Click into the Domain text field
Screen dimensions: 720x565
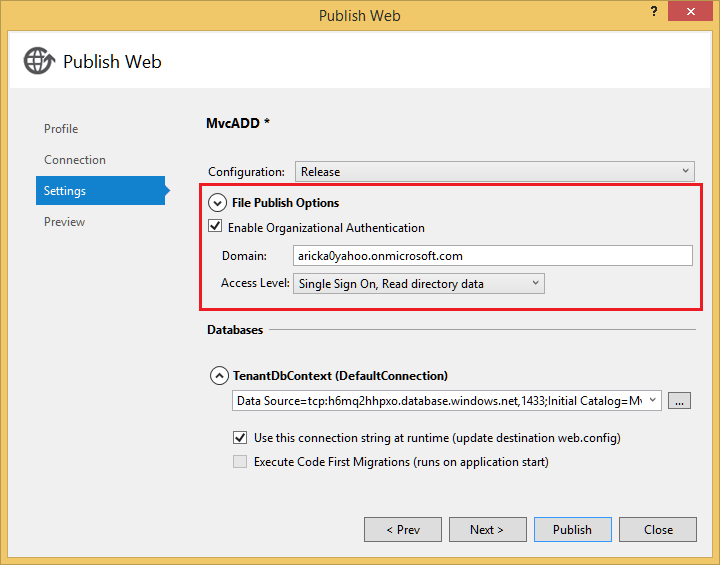click(x=492, y=256)
